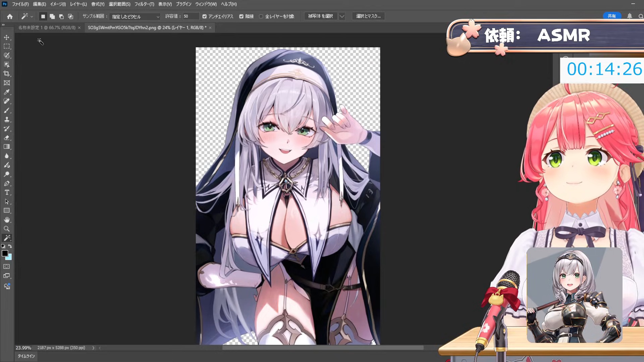644x362 pixels.
Task: Select the Object Selection tool
Action: [7, 64]
